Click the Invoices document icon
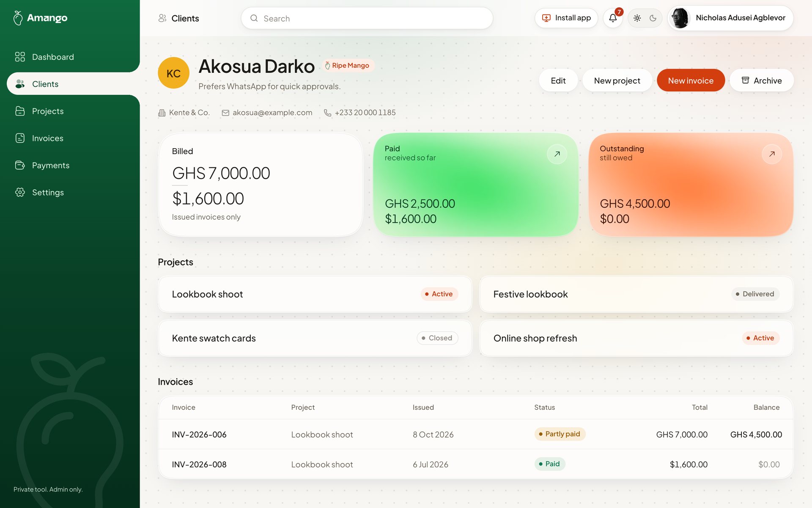The image size is (812, 508). pyautogui.click(x=20, y=138)
